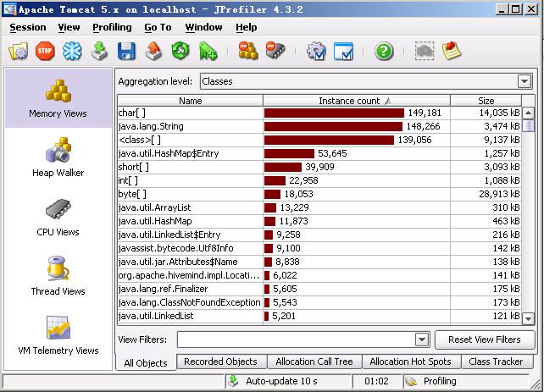Select the short[ ] row
Screen dimensions: 544x392
pyautogui.click(x=319, y=167)
